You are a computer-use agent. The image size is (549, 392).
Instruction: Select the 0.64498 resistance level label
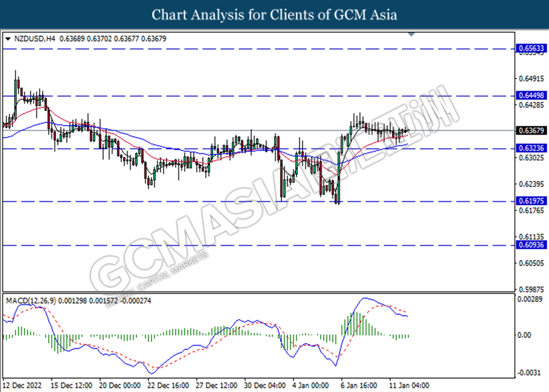[531, 95]
